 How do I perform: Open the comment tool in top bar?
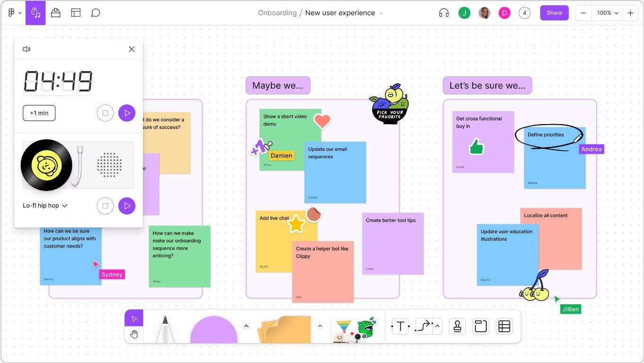[96, 13]
